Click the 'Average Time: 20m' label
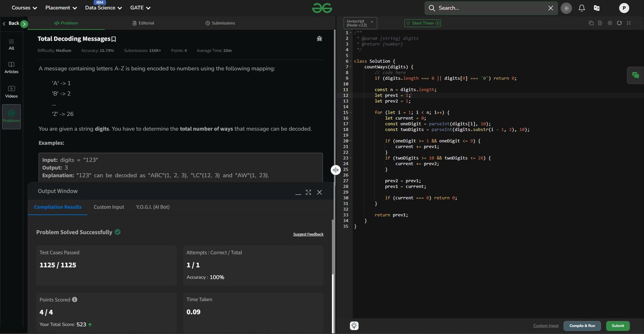 click(214, 50)
